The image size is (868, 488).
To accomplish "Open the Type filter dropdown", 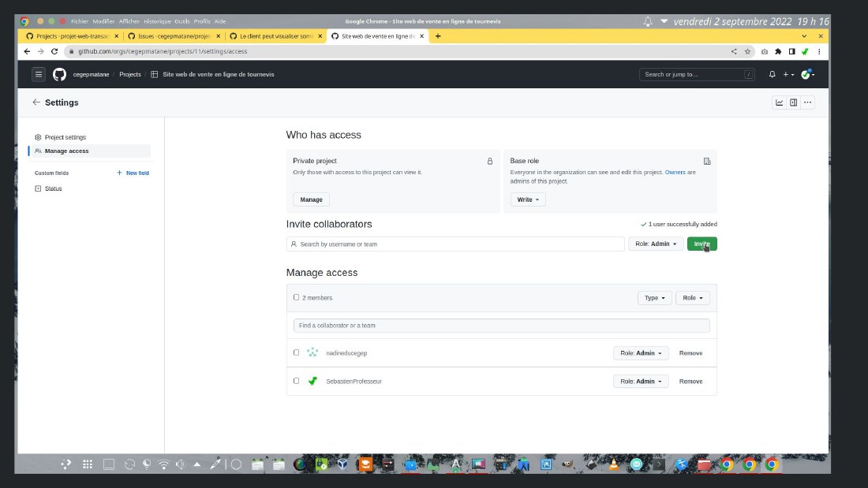I will point(654,298).
